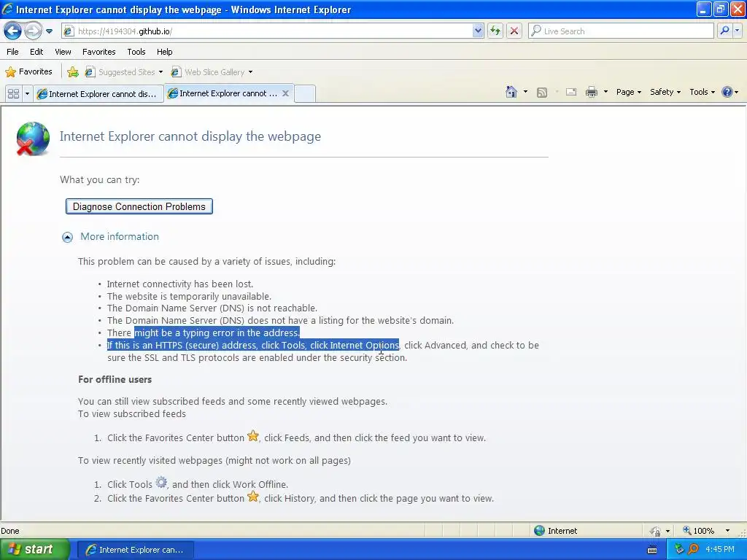This screenshot has width=747, height=560.
Task: Open the Tools command bar menu
Action: point(702,92)
